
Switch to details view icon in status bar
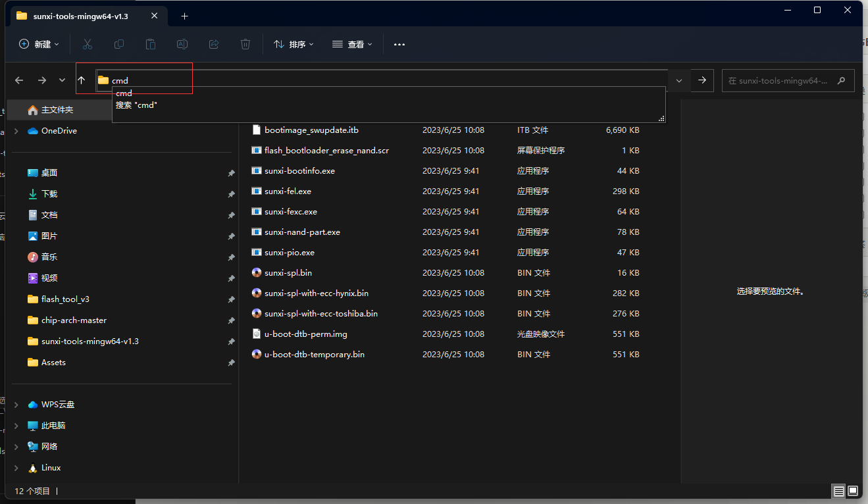[838, 491]
